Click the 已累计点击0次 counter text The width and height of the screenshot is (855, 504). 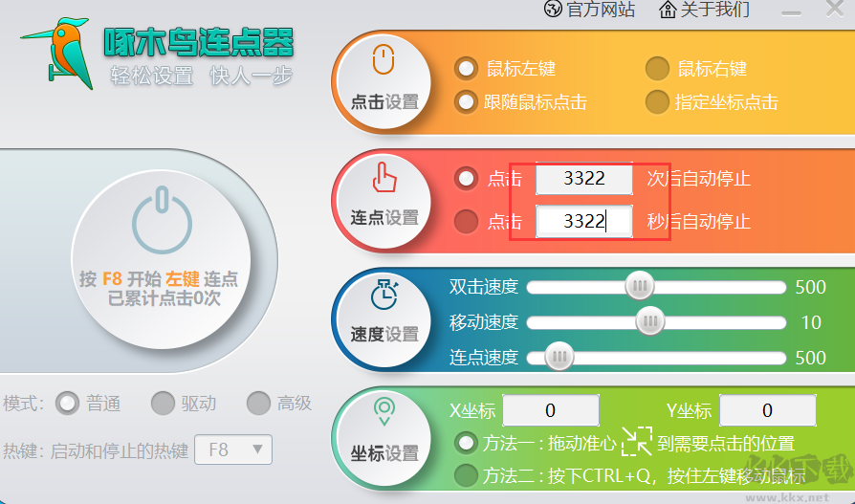(164, 298)
